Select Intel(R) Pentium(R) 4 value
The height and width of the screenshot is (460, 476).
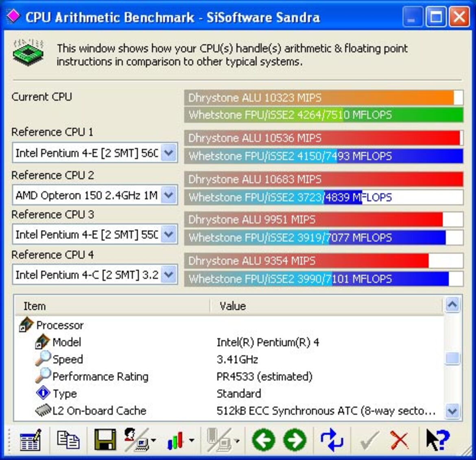(268, 342)
